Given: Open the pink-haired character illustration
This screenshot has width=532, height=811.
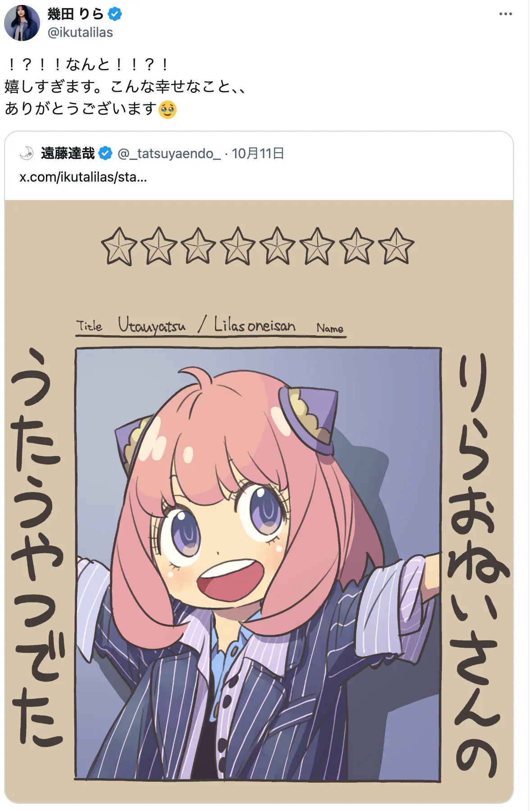Looking at the screenshot, I should (258, 564).
